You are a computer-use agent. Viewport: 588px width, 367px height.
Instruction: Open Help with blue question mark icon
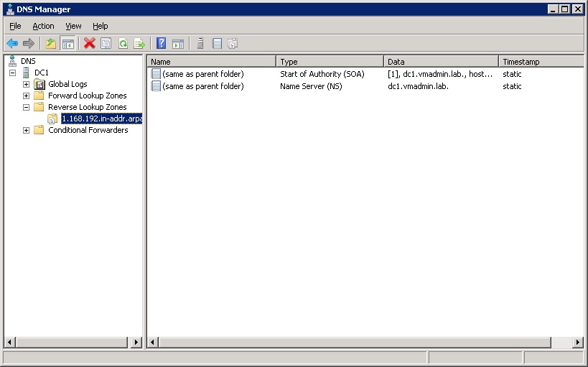pyautogui.click(x=162, y=44)
